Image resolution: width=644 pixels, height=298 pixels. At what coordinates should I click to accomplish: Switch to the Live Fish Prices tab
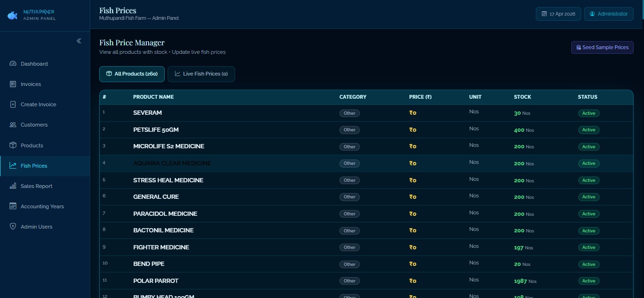coord(201,74)
